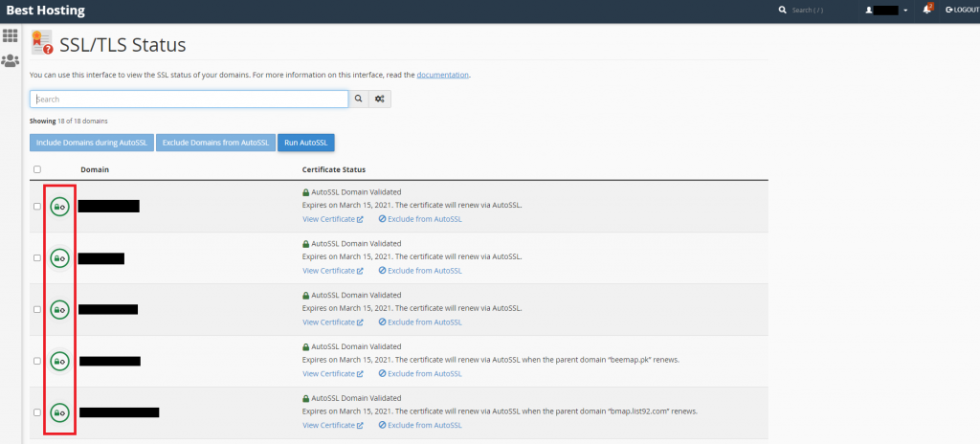This screenshot has height=444, width=980.
Task: View Certificate for the beemap.pk parent row
Action: click(x=332, y=374)
